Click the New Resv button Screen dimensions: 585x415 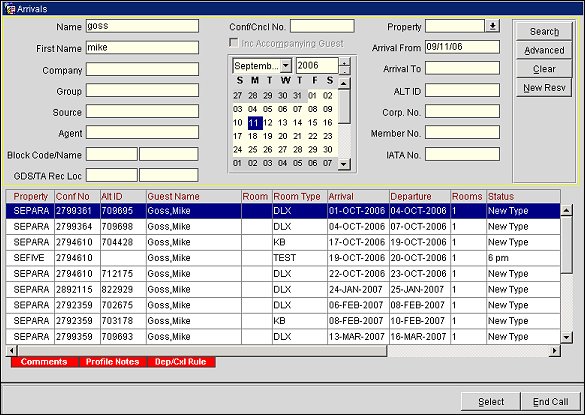point(544,88)
